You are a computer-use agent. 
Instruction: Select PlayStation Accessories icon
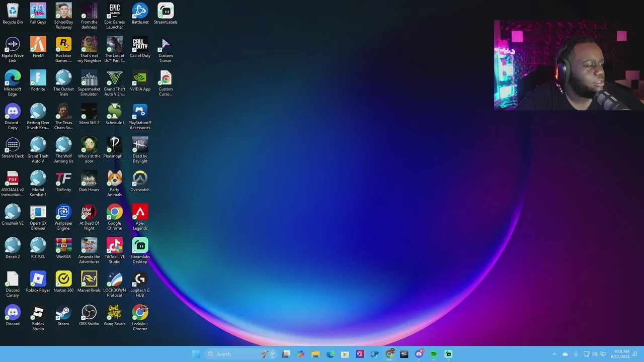click(140, 117)
